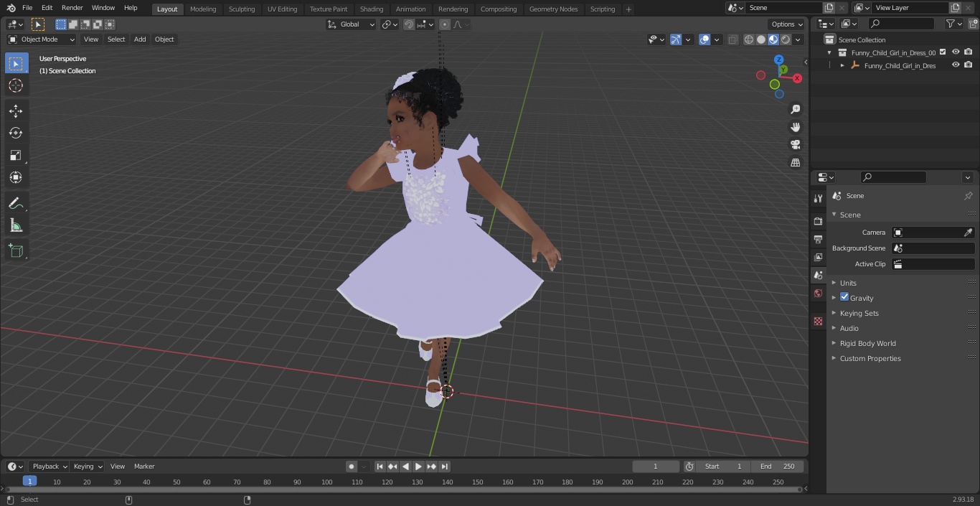This screenshot has width=980, height=506.
Task: Open the Keying dropdown in timeline
Action: 88,467
